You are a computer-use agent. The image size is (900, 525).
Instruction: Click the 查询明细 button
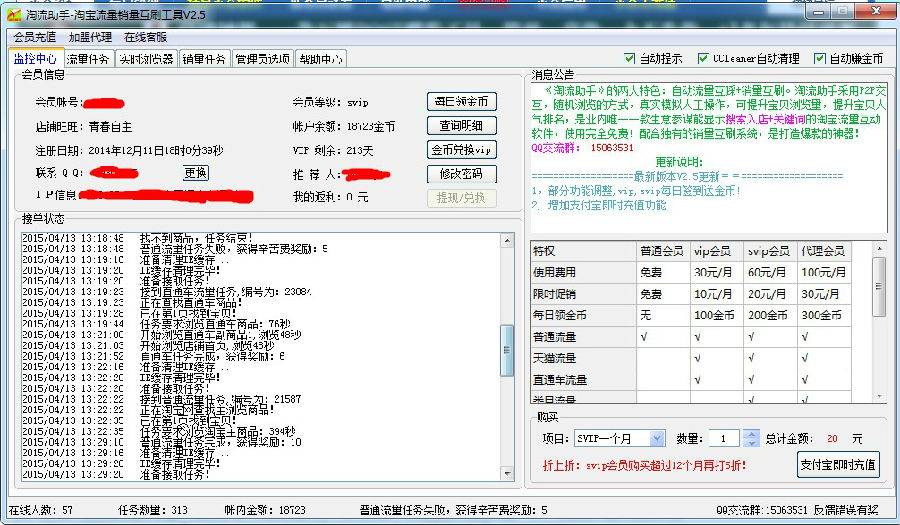(x=461, y=126)
